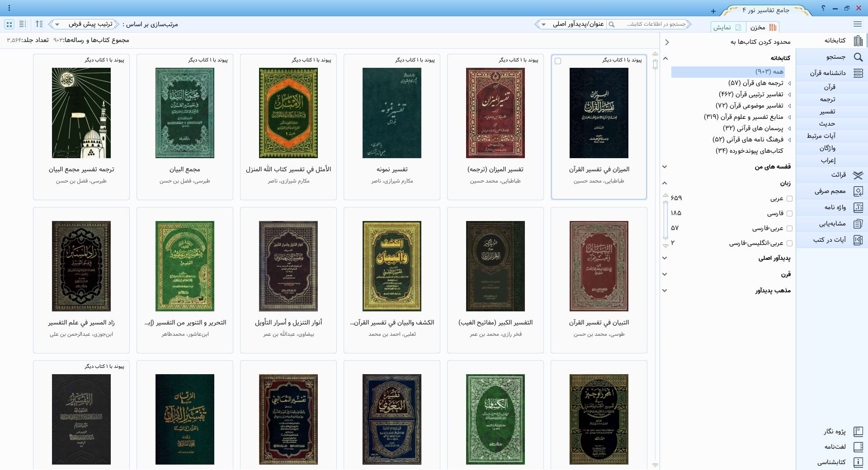Open the پژوه نگار notes icon

click(858, 432)
